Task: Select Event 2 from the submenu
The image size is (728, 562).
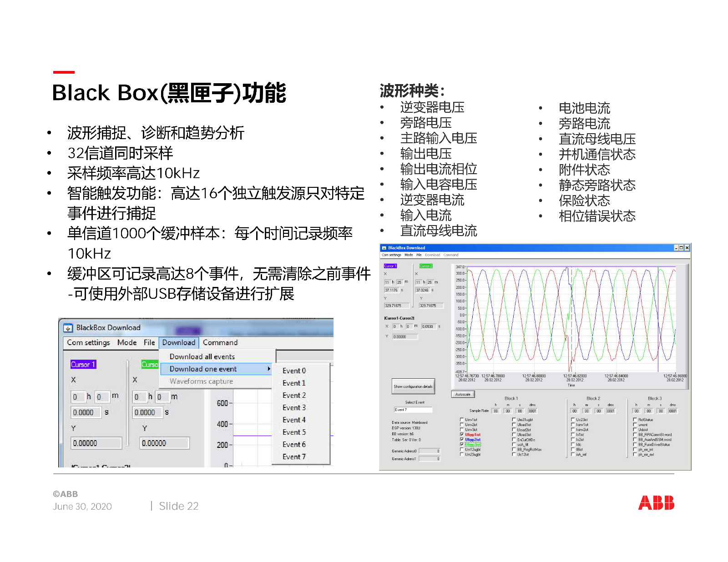Action: coord(294,395)
